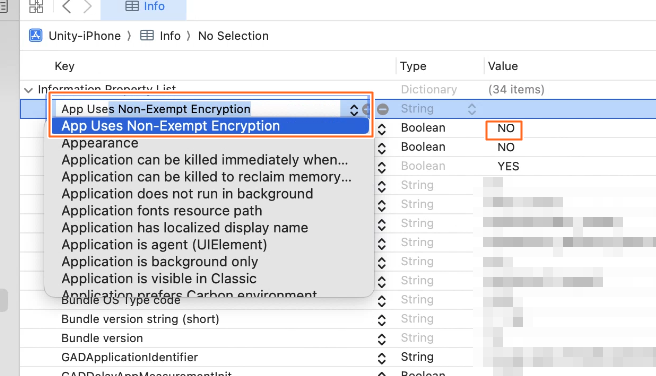Open stepper for Bundle version string (short)
Screen dimensions: 656x376
(382, 320)
